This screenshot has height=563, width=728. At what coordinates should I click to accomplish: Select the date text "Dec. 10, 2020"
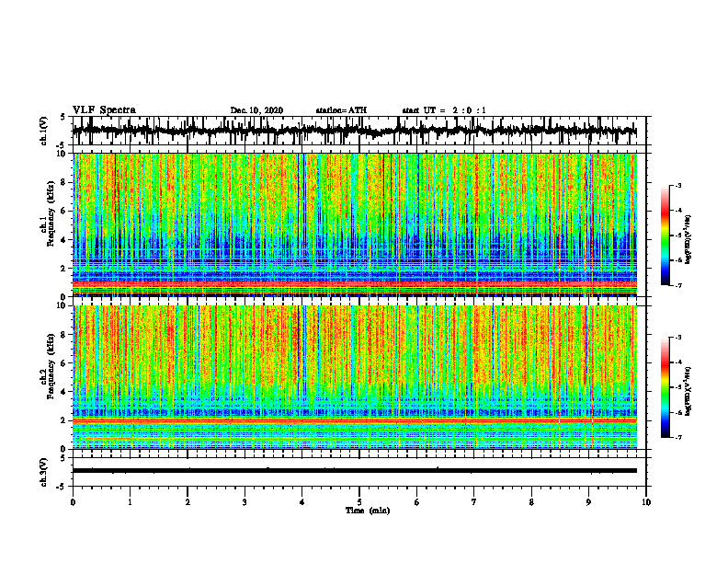click(x=256, y=110)
